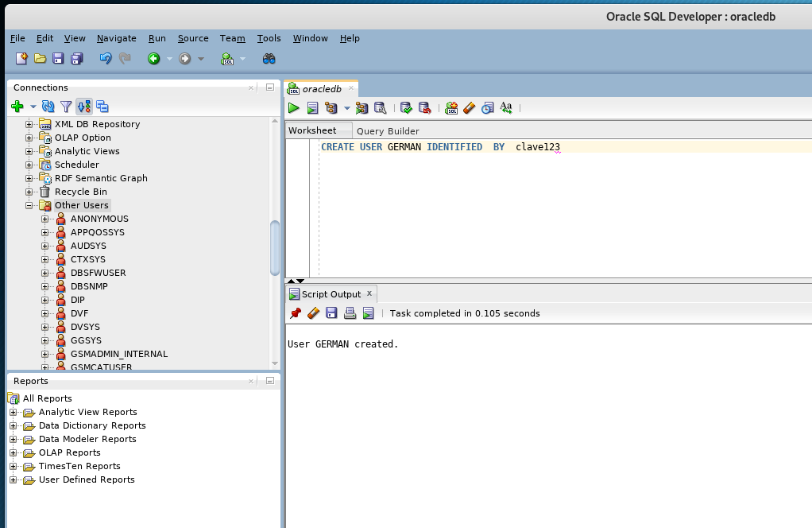Apply a filter to the connections list

click(66, 106)
